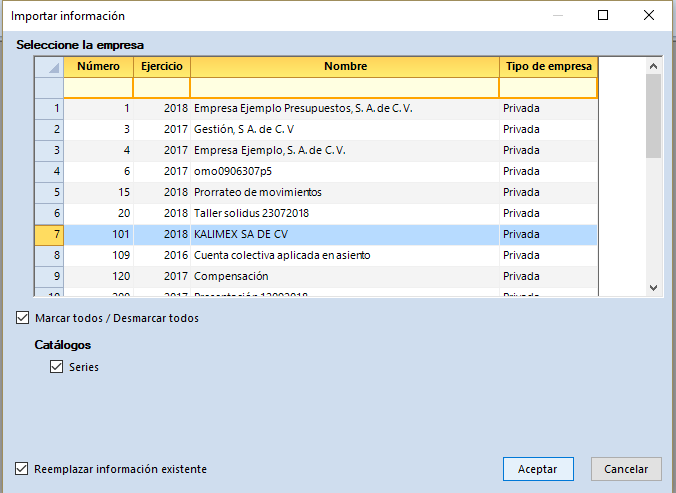Disable 'Reemplazar información existente' option
Viewport: 676px width, 493px height.
tap(23, 468)
